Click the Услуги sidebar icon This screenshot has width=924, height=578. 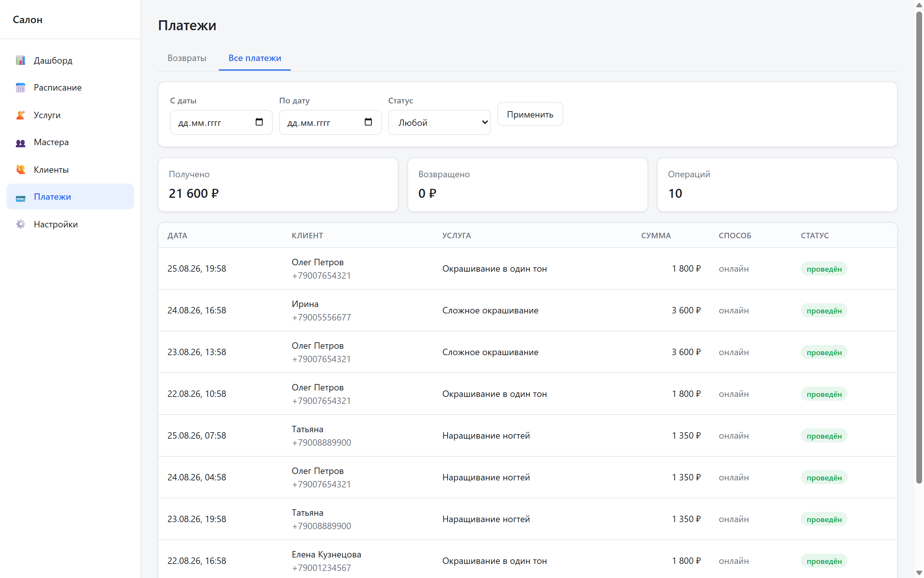[21, 115]
